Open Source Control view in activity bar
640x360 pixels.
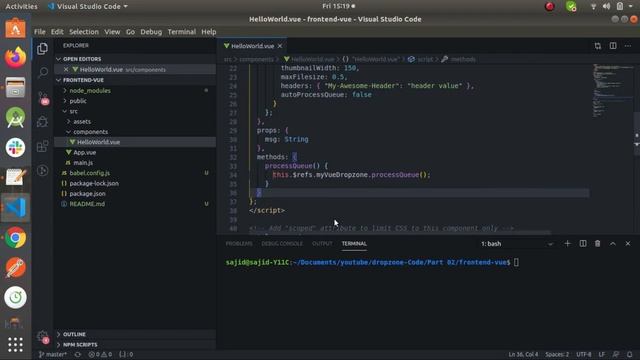(42, 98)
